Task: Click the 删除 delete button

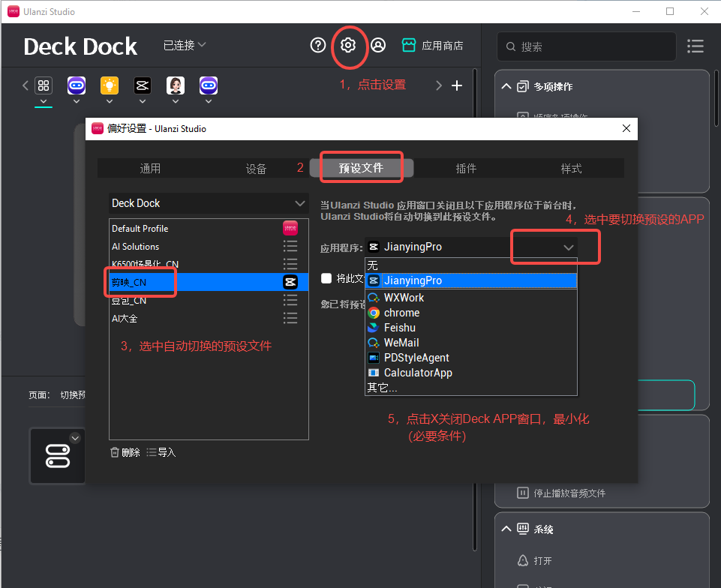Action: [x=125, y=452]
